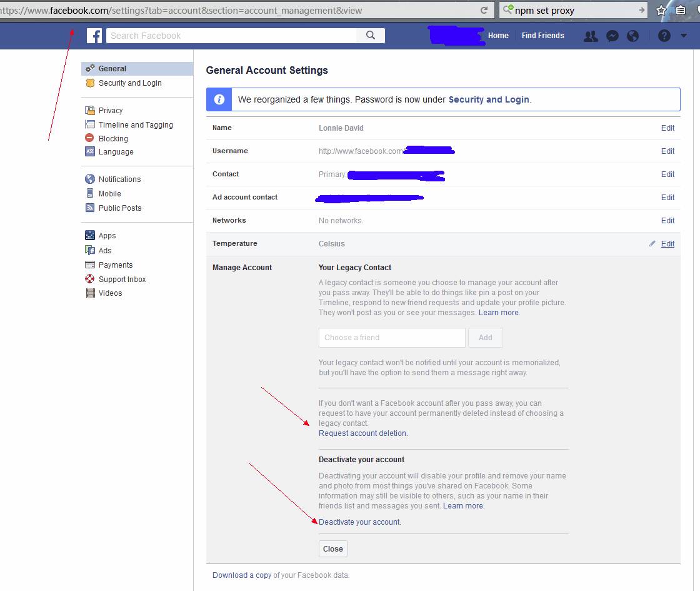Open Security and Login settings label
700x591 pixels.
click(x=130, y=83)
